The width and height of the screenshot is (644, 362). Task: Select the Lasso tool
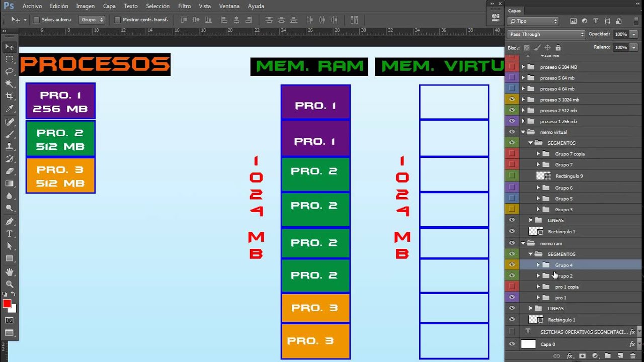[9, 71]
